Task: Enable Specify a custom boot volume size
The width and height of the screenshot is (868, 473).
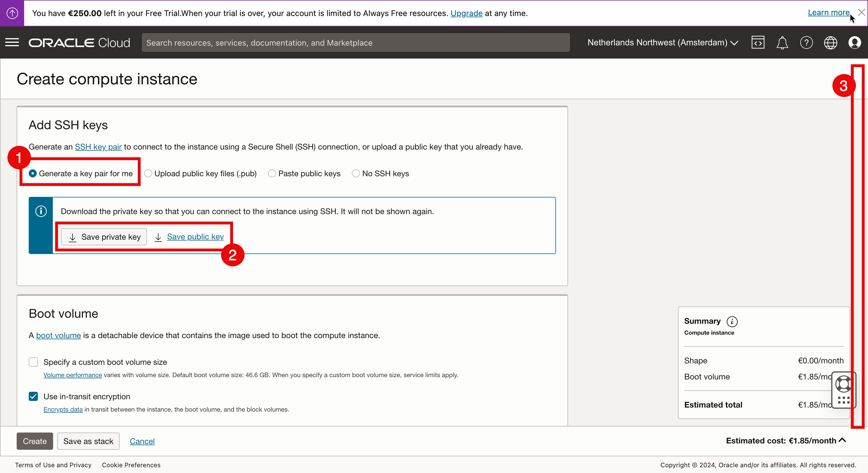Action: 33,362
